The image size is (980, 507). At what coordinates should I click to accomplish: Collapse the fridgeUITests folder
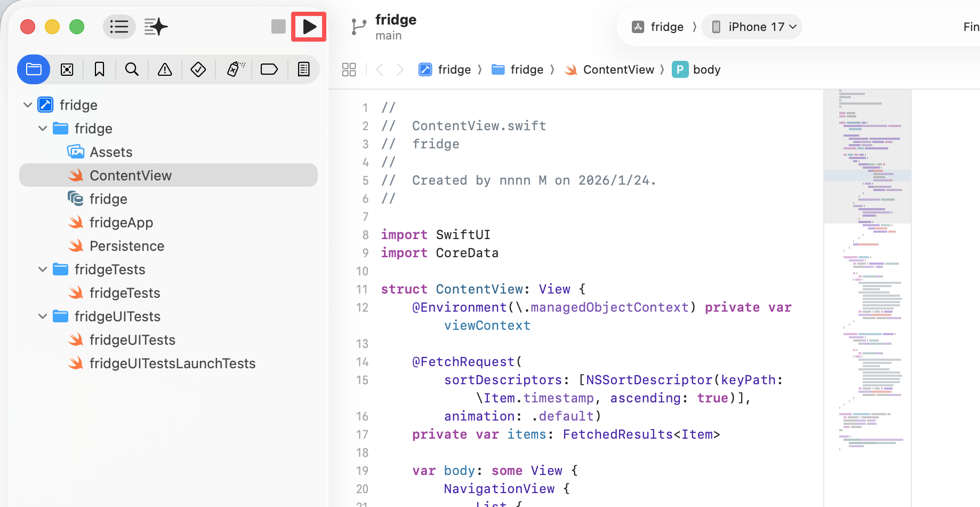43,316
